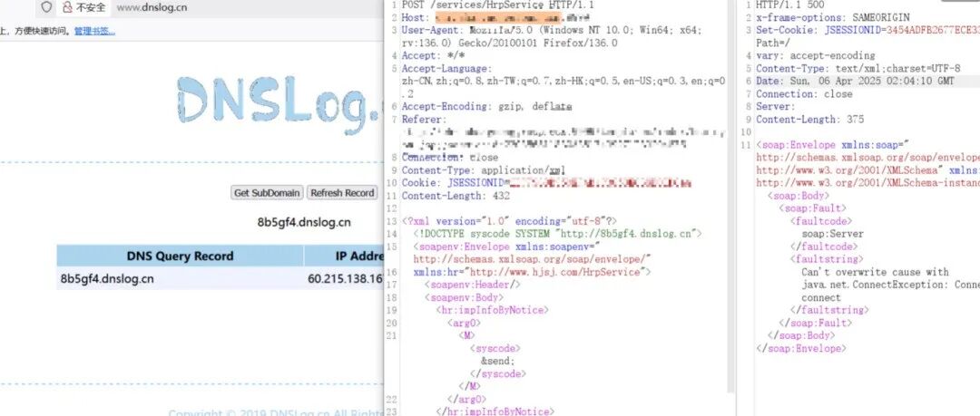Viewport: 980px width, 416px height.
Task: Click the vary: accept-encoding response header
Action: [x=815, y=55]
